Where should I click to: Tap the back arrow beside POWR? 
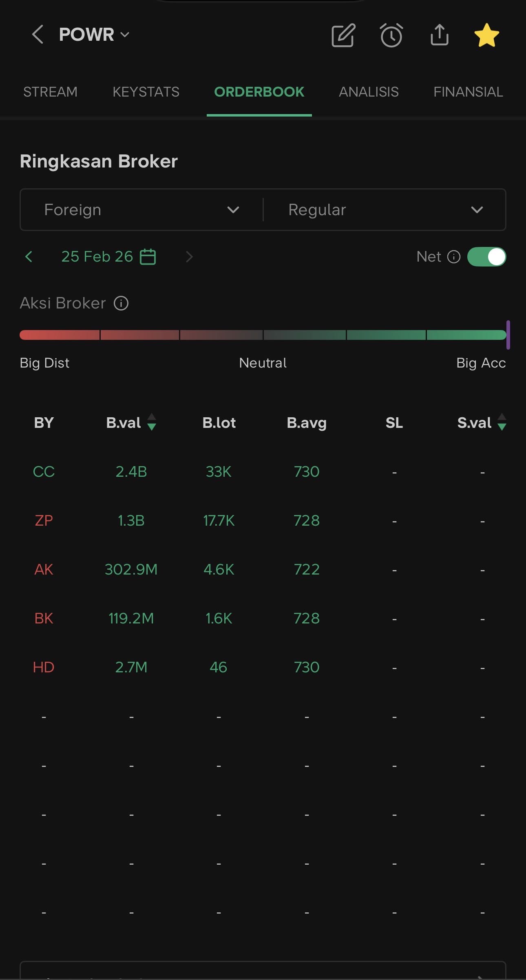point(38,34)
